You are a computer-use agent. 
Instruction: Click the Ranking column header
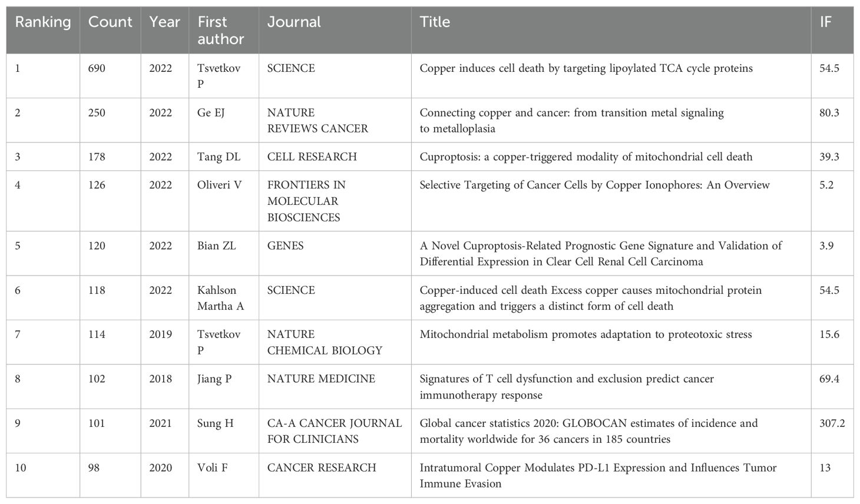[x=43, y=22]
